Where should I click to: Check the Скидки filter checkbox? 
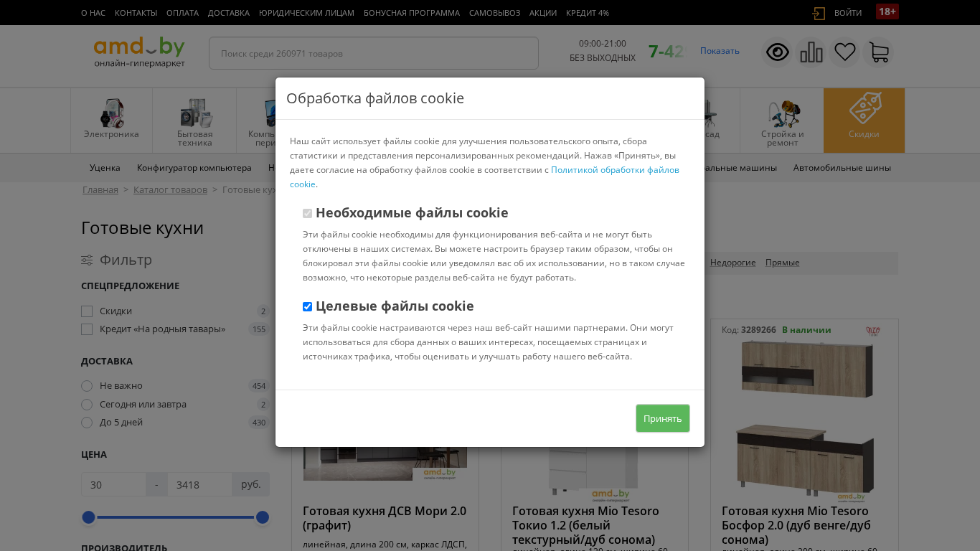tap(87, 311)
